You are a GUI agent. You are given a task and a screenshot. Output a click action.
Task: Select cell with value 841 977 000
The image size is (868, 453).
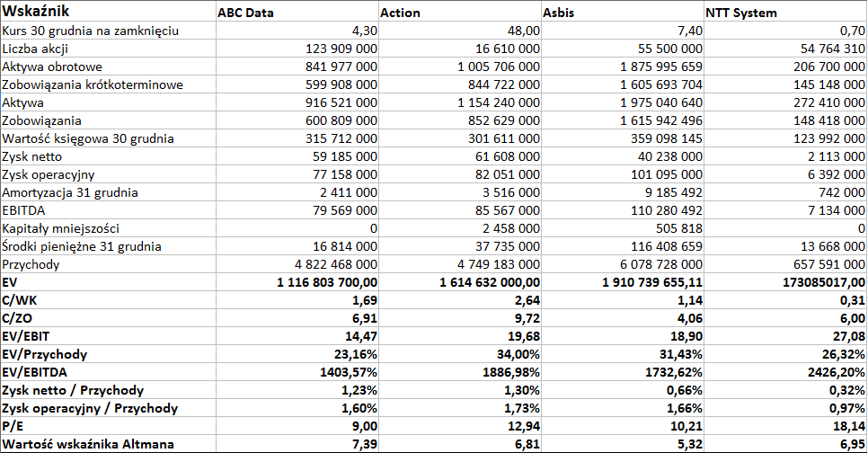pos(297,67)
